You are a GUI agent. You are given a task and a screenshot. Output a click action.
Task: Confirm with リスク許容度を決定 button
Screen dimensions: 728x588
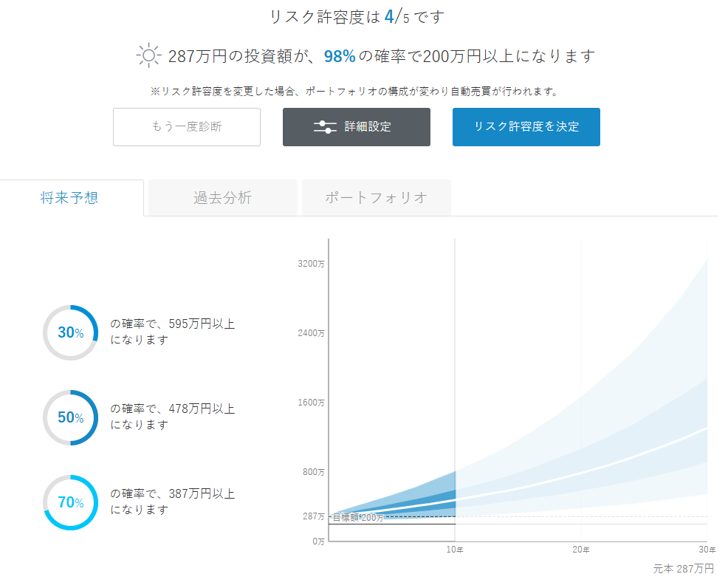pos(526,127)
